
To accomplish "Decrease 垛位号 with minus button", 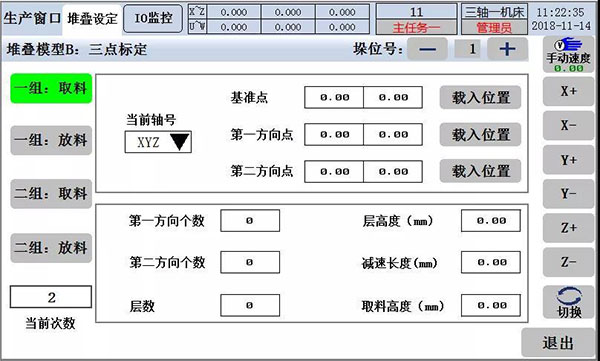I will point(427,49).
